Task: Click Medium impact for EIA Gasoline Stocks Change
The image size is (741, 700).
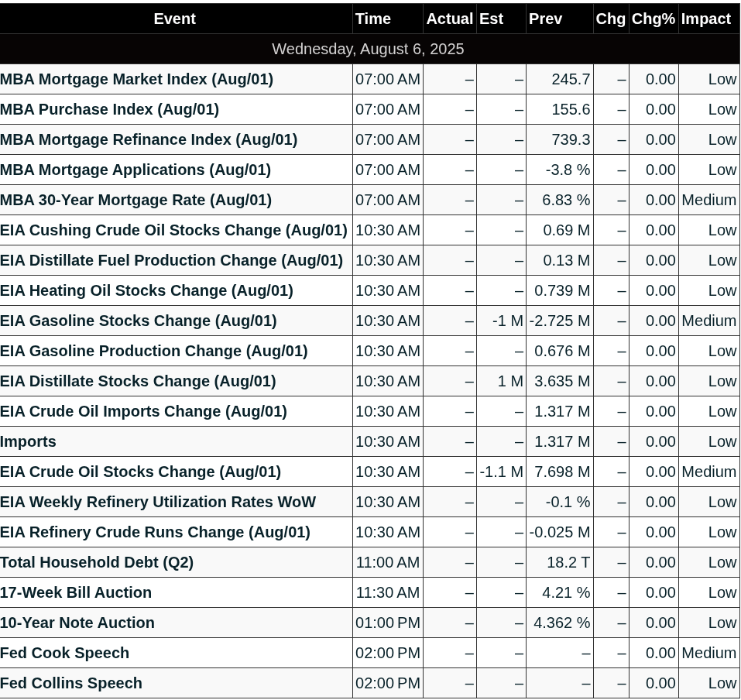Action: (x=708, y=321)
